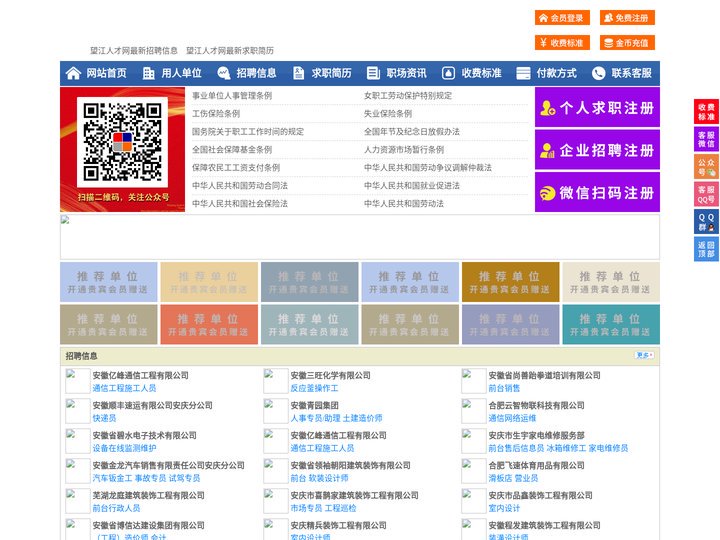The height and width of the screenshot is (540, 720).
Task: Click the brown 推荐单位 banner in first row
Action: coord(511,282)
